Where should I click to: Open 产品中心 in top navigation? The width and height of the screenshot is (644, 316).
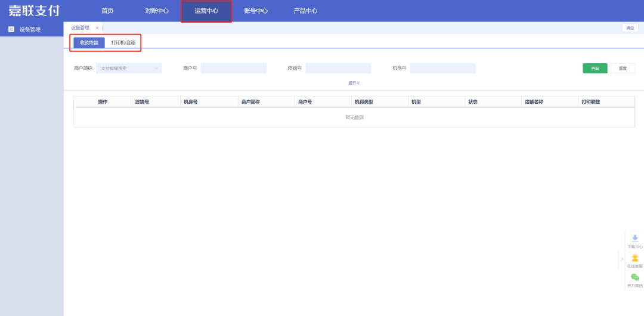click(x=305, y=11)
